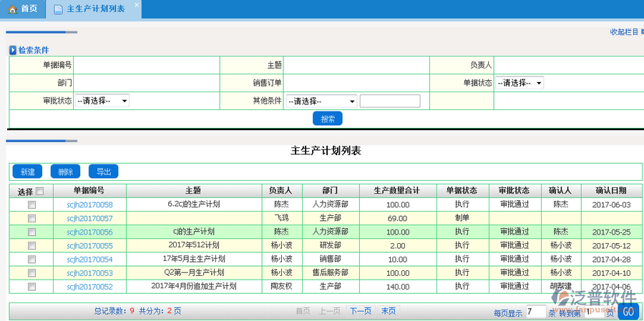
Task: Collapse the panel via 收起栏目
Action: (x=623, y=32)
